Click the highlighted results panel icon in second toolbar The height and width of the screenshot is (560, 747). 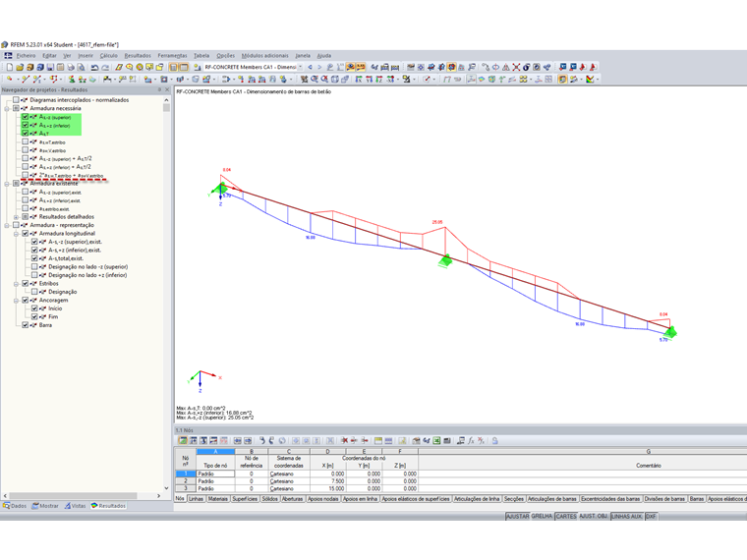[562, 79]
